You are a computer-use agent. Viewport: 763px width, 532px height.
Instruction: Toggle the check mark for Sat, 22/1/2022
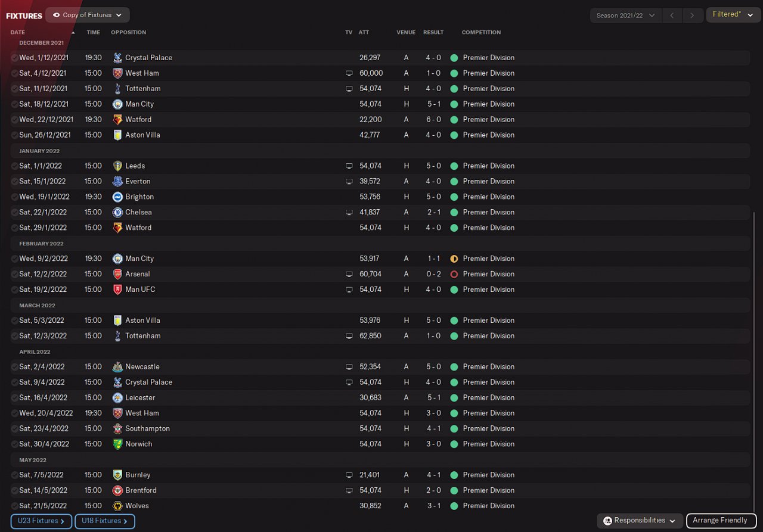tap(14, 213)
